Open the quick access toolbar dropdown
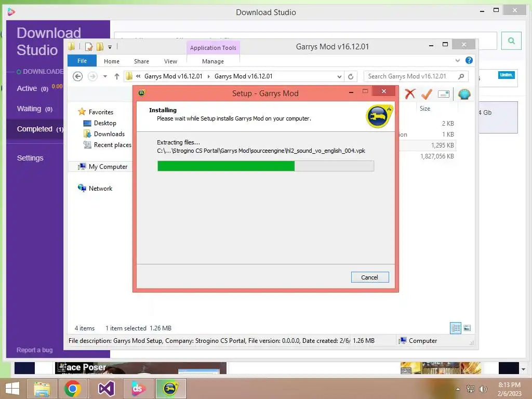 (110, 47)
